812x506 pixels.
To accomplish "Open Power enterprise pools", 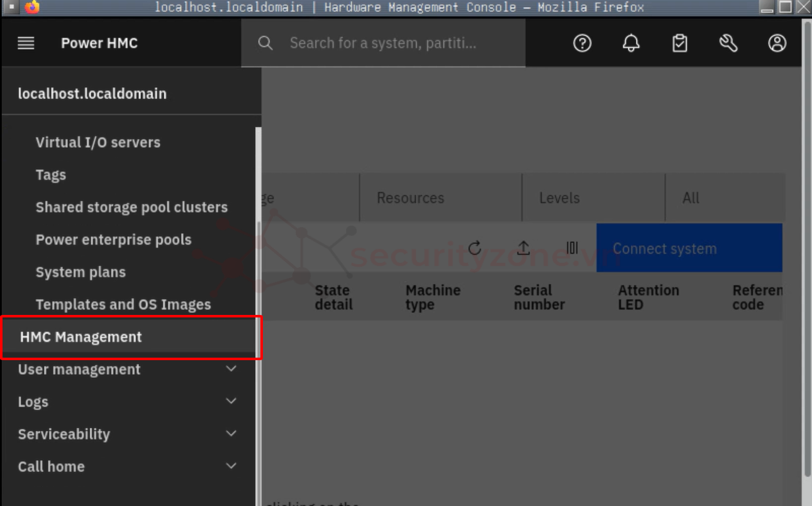I will (x=113, y=240).
